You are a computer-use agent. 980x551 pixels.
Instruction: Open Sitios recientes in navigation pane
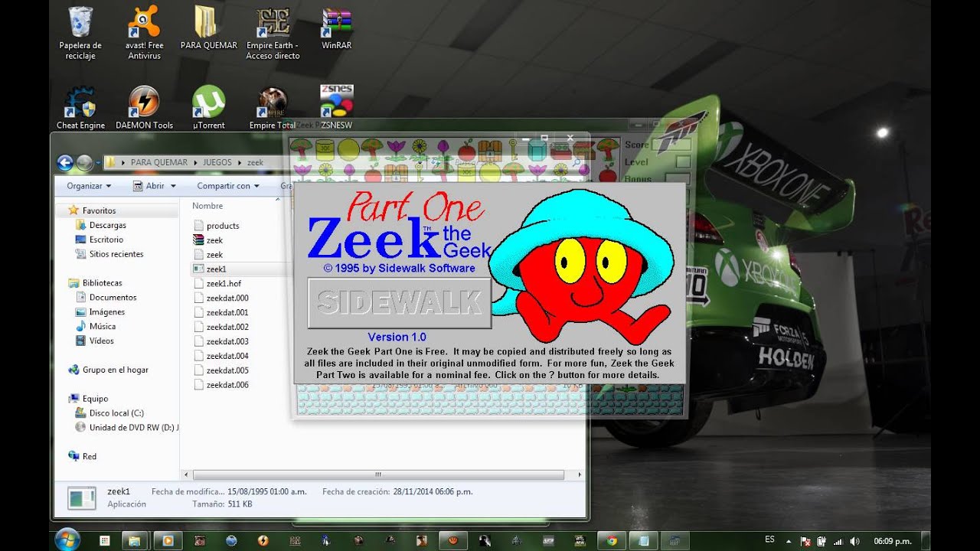tap(116, 254)
